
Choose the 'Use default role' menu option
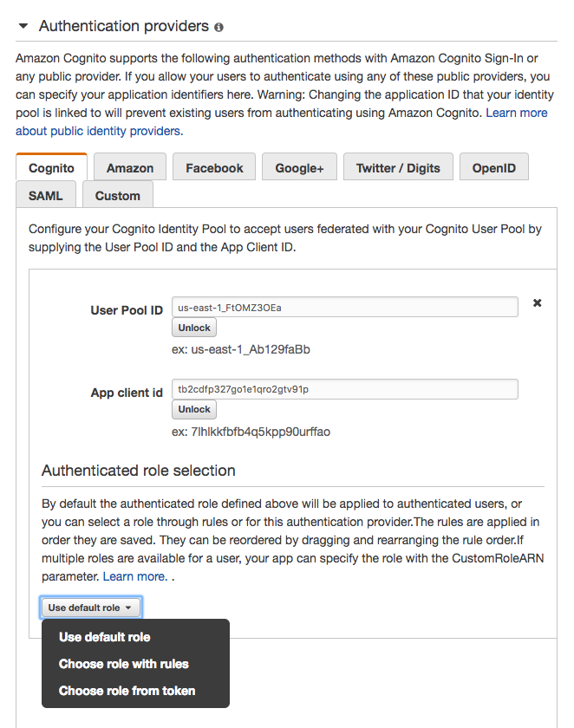coord(104,637)
